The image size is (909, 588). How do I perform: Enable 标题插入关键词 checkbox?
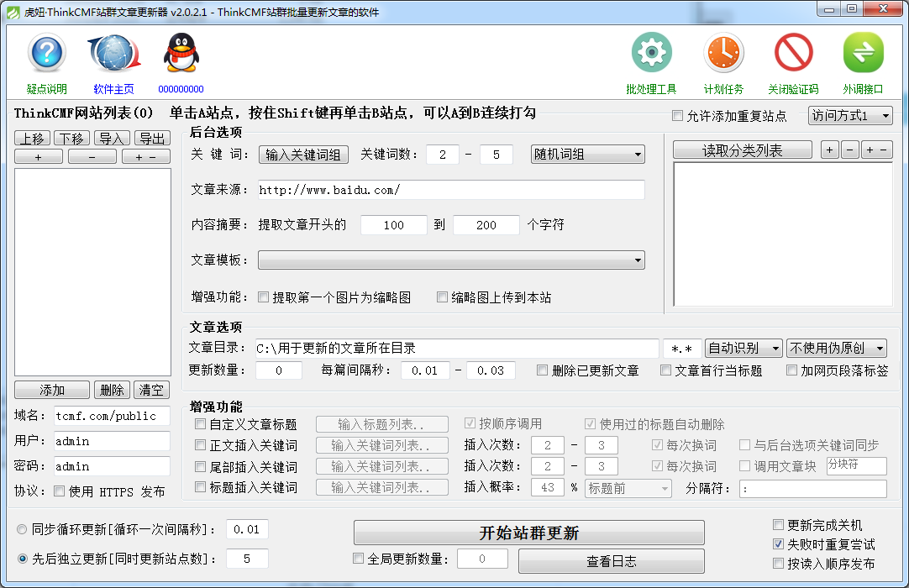click(200, 487)
